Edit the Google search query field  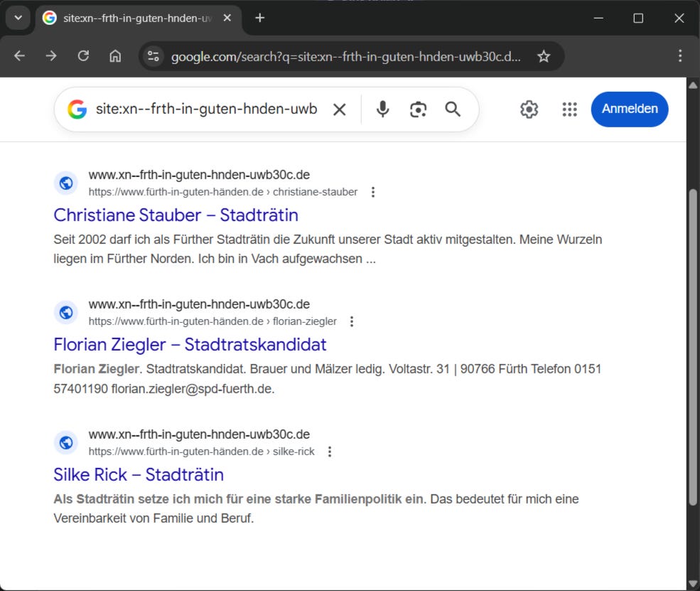(207, 109)
